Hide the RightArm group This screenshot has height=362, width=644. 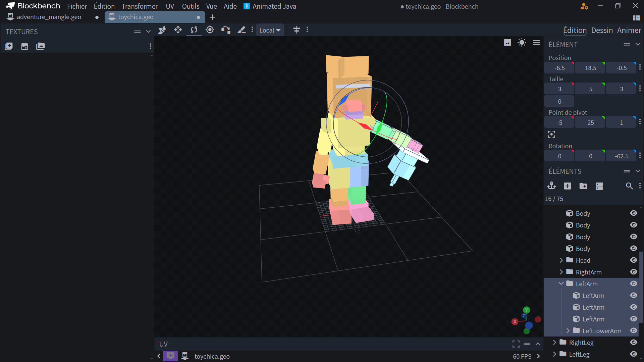pyautogui.click(x=633, y=272)
